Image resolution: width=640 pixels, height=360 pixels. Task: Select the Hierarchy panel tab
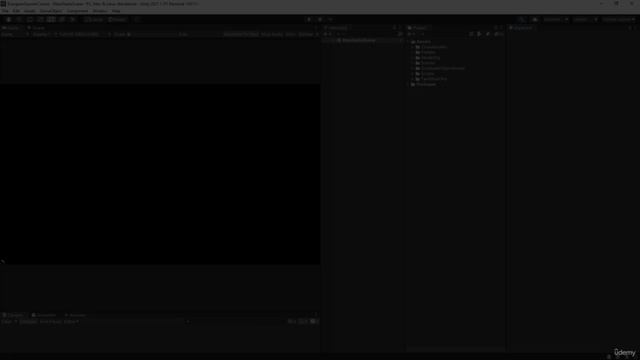click(x=337, y=28)
